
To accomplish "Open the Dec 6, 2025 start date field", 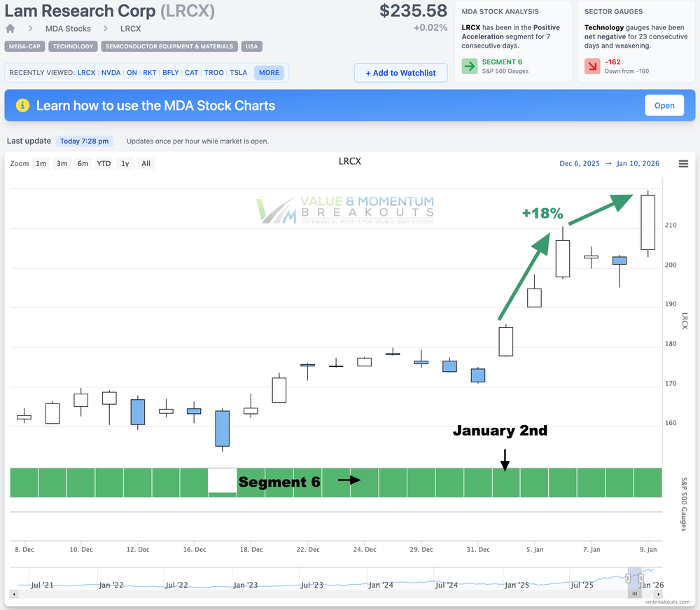I will click(x=580, y=163).
